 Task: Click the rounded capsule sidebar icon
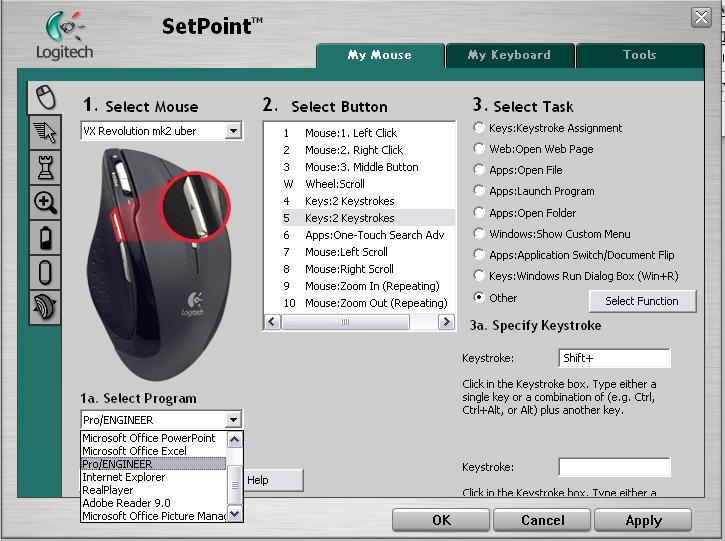[x=45, y=272]
